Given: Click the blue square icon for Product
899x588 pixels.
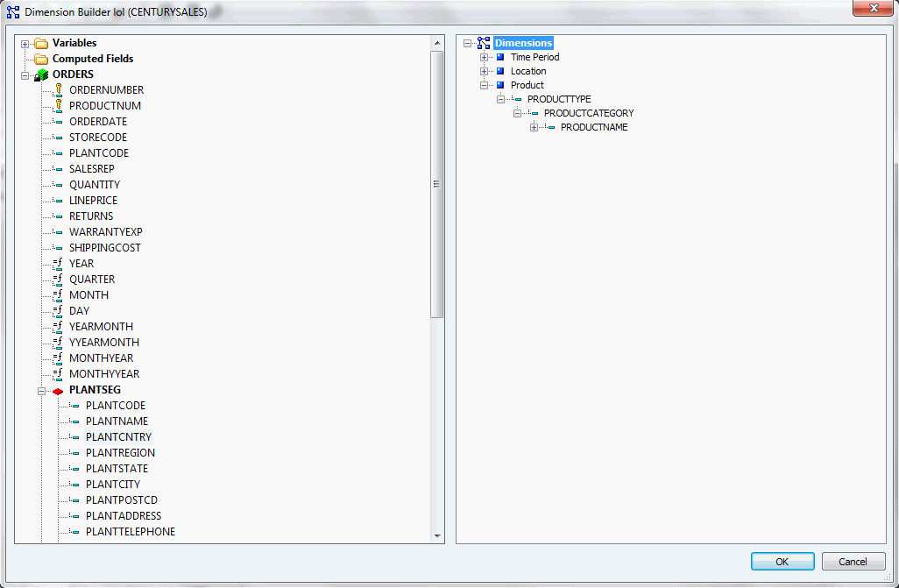Looking at the screenshot, I should [x=500, y=85].
